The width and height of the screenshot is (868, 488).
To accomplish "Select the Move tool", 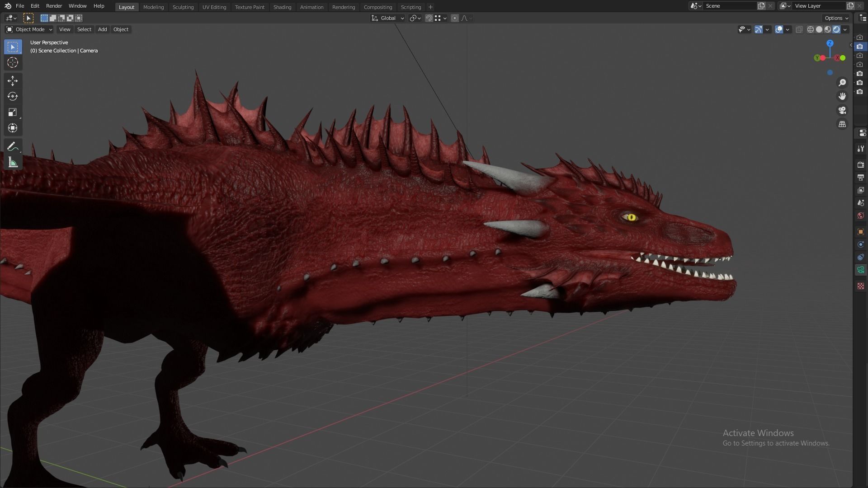I will coord(13,81).
